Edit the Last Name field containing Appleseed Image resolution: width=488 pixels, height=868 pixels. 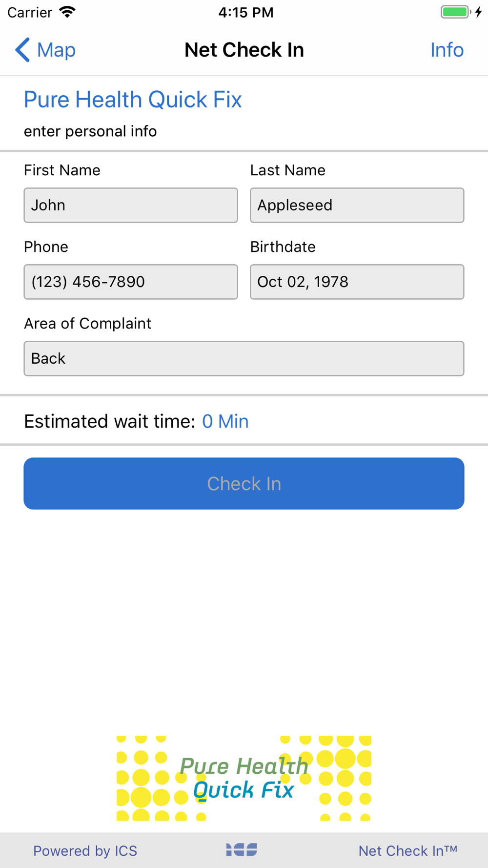point(357,205)
